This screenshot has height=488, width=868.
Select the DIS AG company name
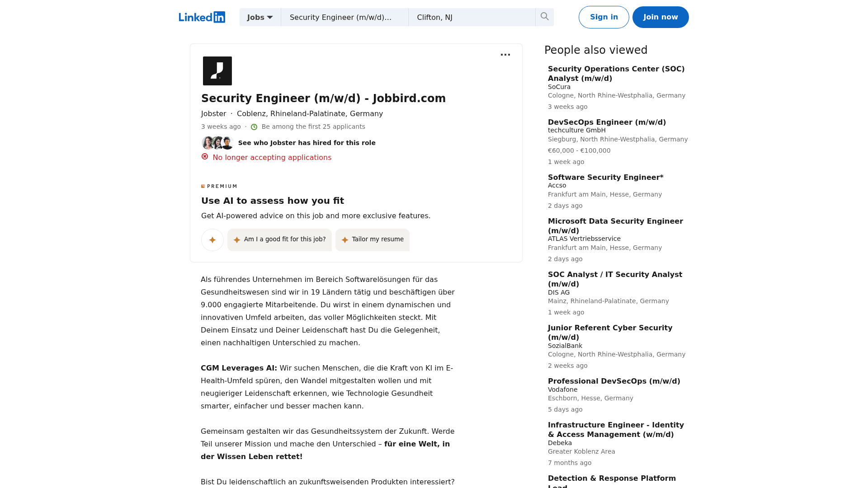[559, 292]
